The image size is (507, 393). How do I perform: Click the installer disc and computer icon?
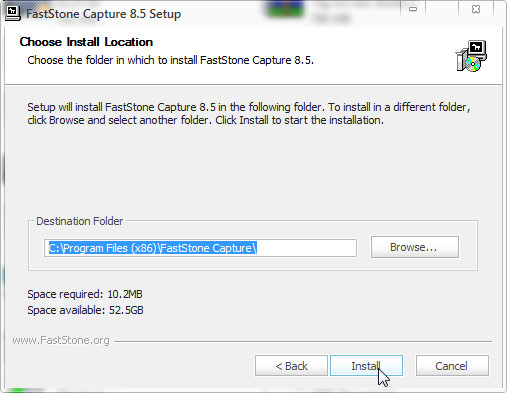pos(471,56)
